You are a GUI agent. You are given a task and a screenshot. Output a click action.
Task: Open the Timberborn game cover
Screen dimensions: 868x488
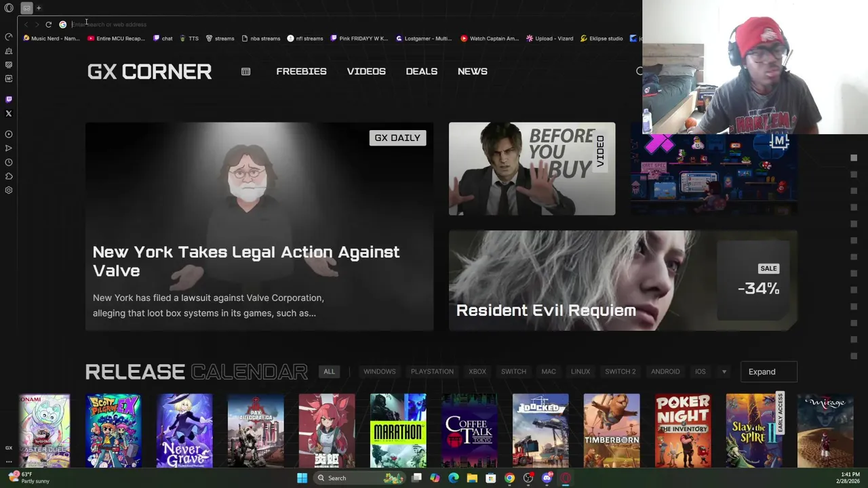click(612, 430)
